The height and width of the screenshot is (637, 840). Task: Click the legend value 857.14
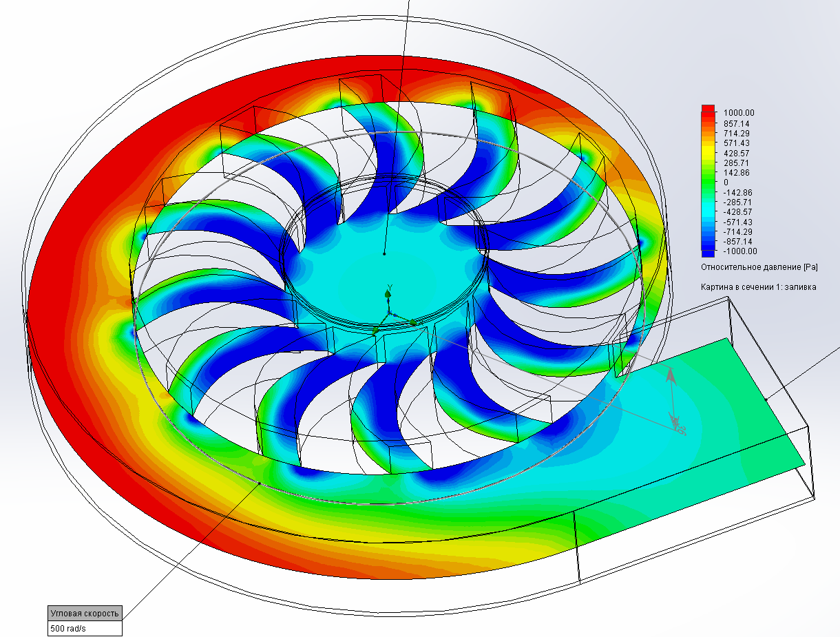click(735, 123)
